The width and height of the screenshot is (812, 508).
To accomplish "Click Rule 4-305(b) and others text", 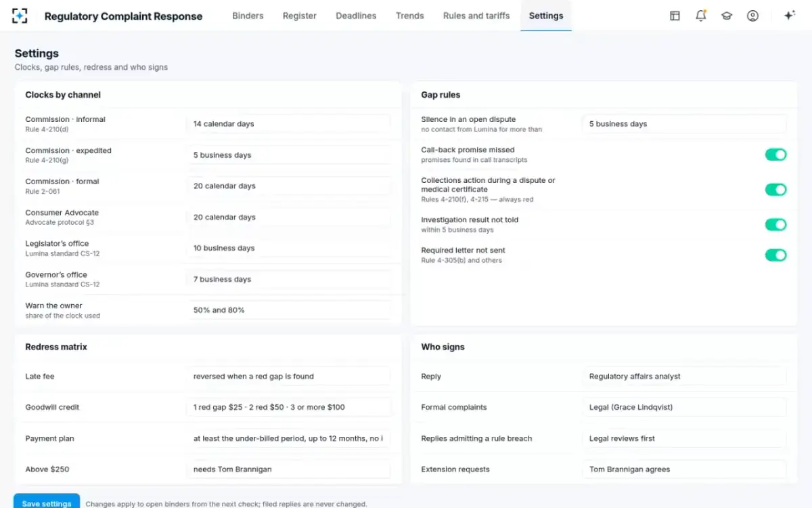I will (x=461, y=261).
